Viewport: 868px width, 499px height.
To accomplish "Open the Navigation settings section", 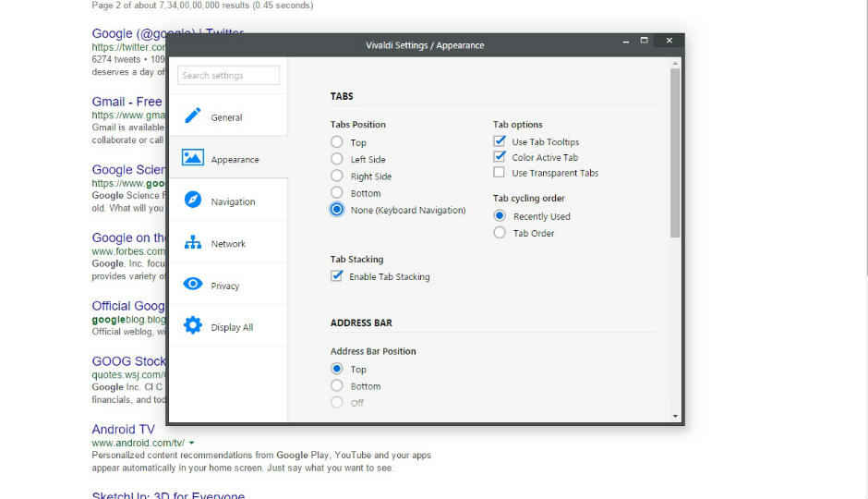I will [228, 201].
